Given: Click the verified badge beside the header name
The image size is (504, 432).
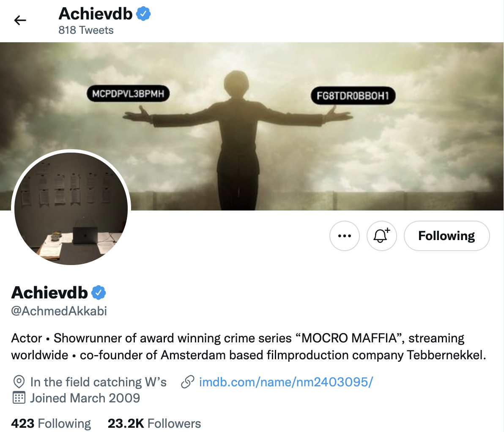Looking at the screenshot, I should [x=143, y=14].
